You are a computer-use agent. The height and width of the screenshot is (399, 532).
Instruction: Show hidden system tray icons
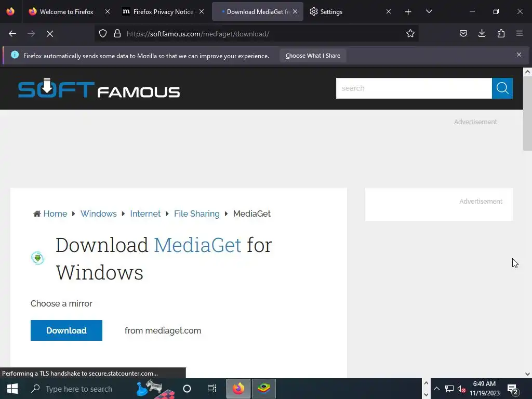pos(436,389)
